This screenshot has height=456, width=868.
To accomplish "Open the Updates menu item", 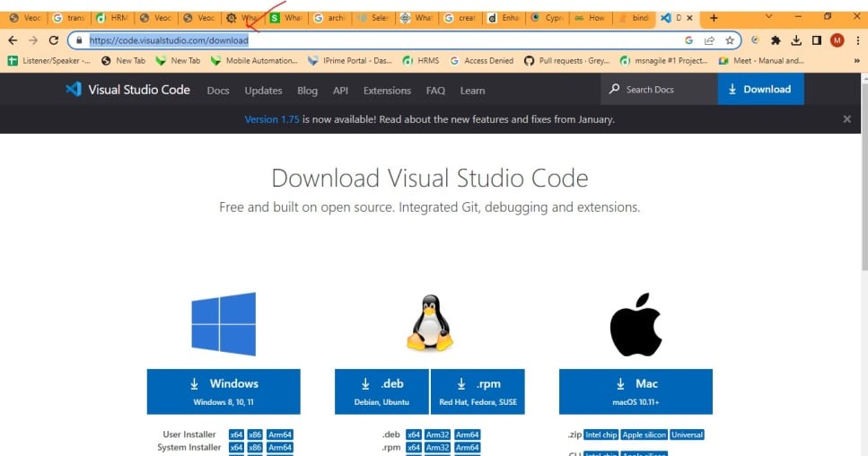I will [264, 91].
